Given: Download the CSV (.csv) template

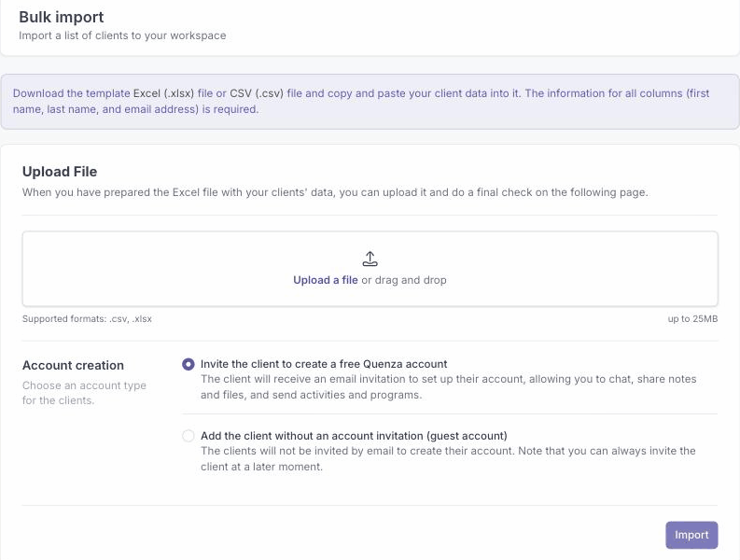Looking at the screenshot, I should pyautogui.click(x=257, y=93).
